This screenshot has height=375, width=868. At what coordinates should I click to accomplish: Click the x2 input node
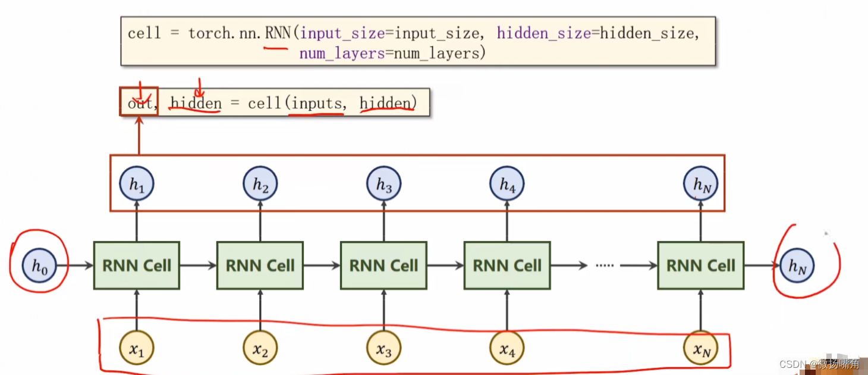click(x=260, y=348)
